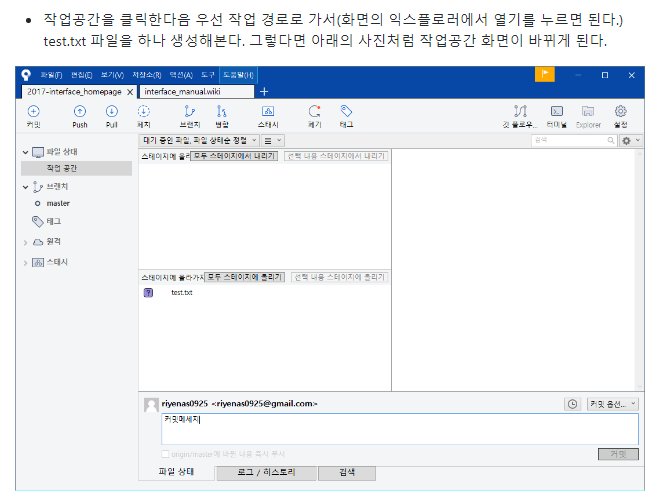
Task: Click the Merge (병합) toolbar icon
Action: coord(222,112)
